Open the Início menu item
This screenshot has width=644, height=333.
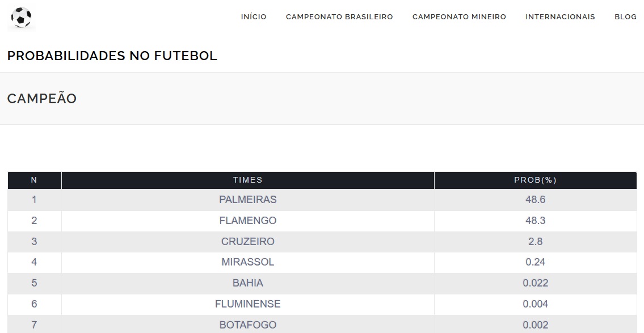coord(254,17)
